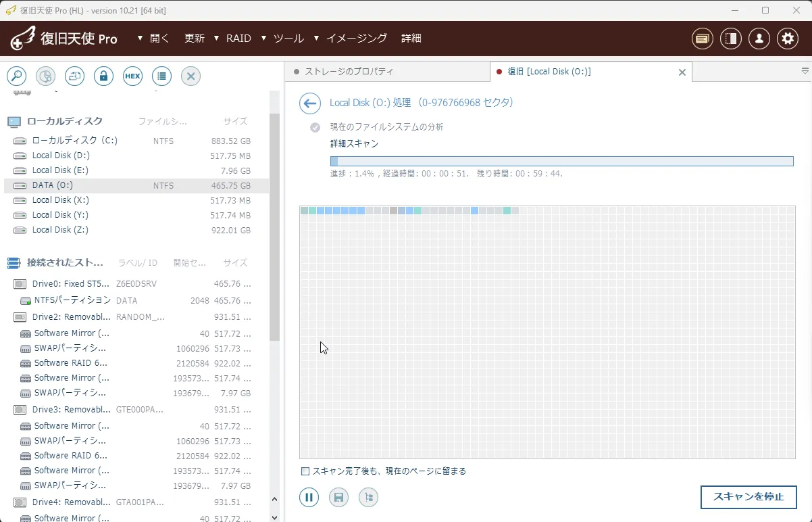Switch to ストレージのプロパティ tab
Screen dimensions: 812x522
(387, 72)
